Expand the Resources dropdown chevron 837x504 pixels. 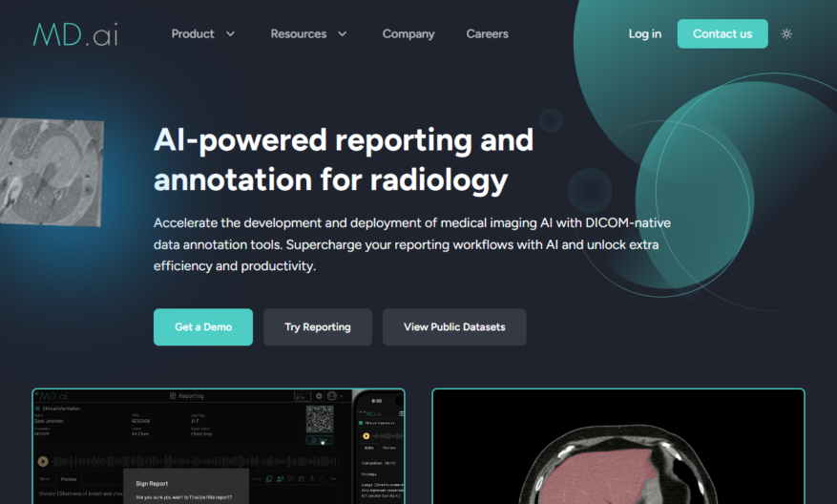tap(343, 33)
